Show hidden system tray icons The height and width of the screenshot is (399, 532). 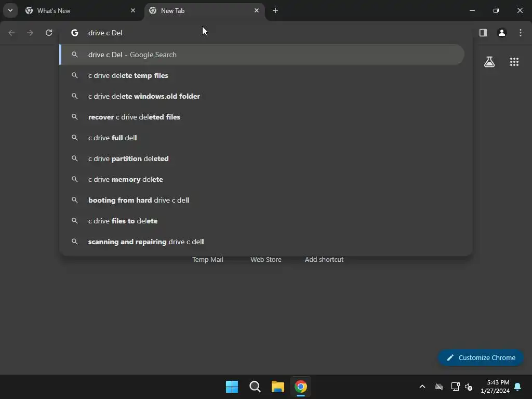tap(422, 387)
